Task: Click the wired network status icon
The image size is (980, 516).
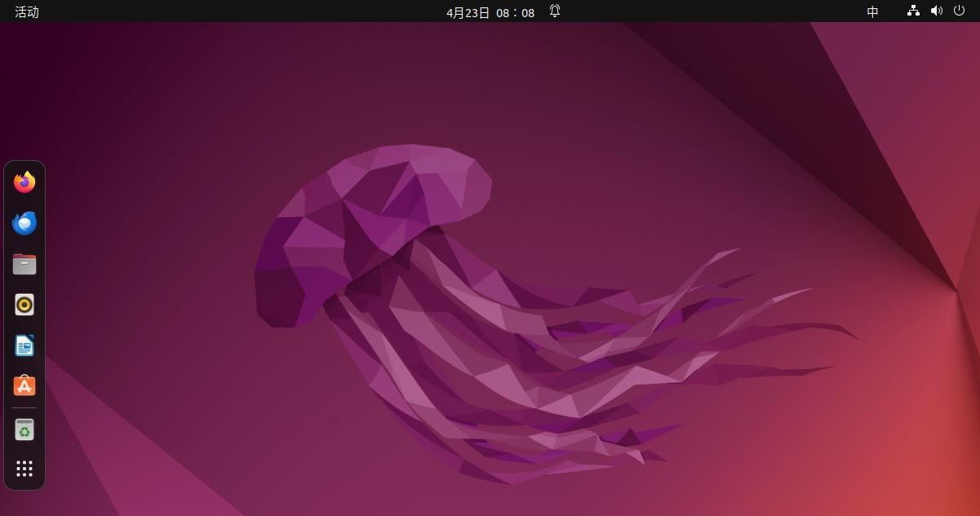Action: tap(913, 11)
